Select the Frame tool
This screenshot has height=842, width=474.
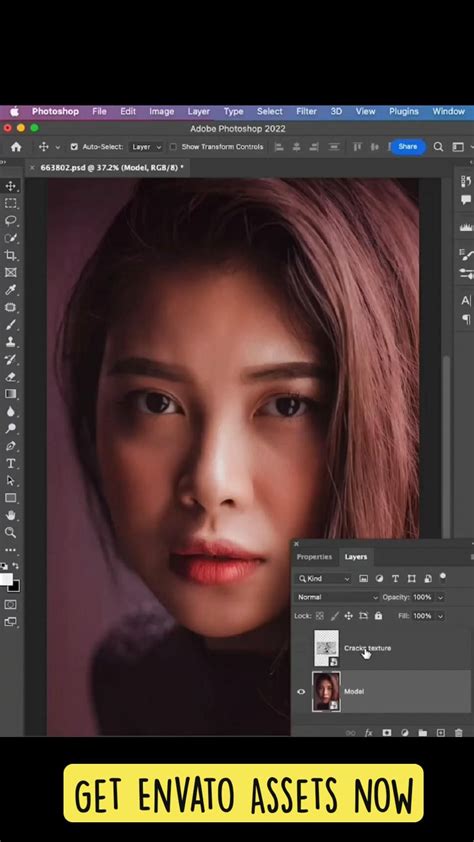click(10, 272)
